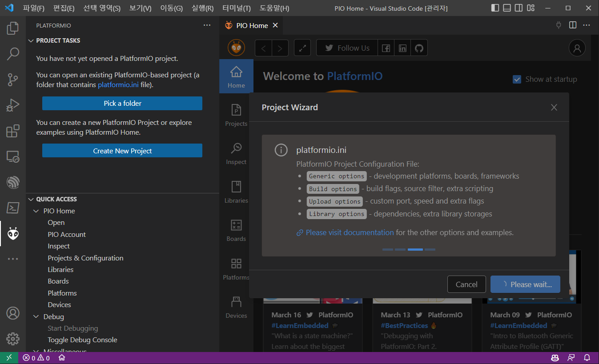Viewport: 599px width, 364px height.
Task: Go to Boards in PIO Home sidebar
Action: pyautogui.click(x=236, y=231)
